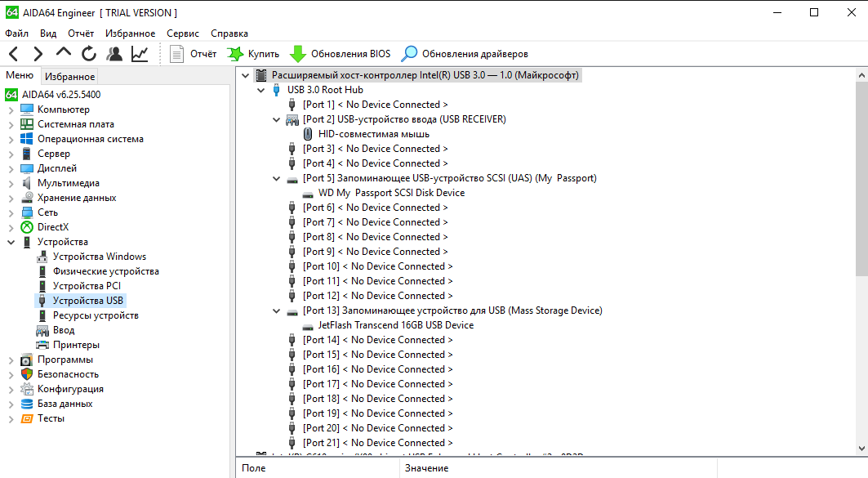Expand the Программы tree node
Viewport: 868px width, 478px height.
(11, 360)
